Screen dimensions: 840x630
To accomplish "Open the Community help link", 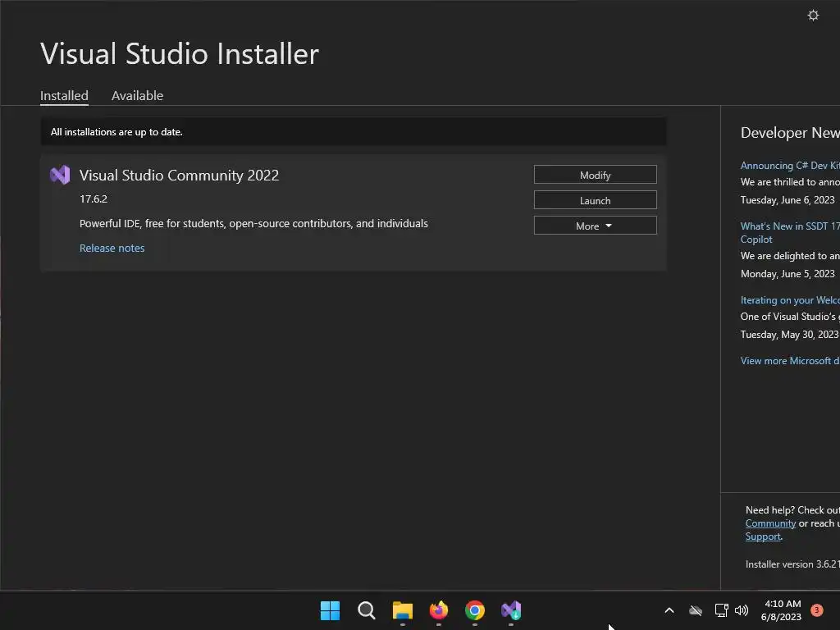I will 770,523.
